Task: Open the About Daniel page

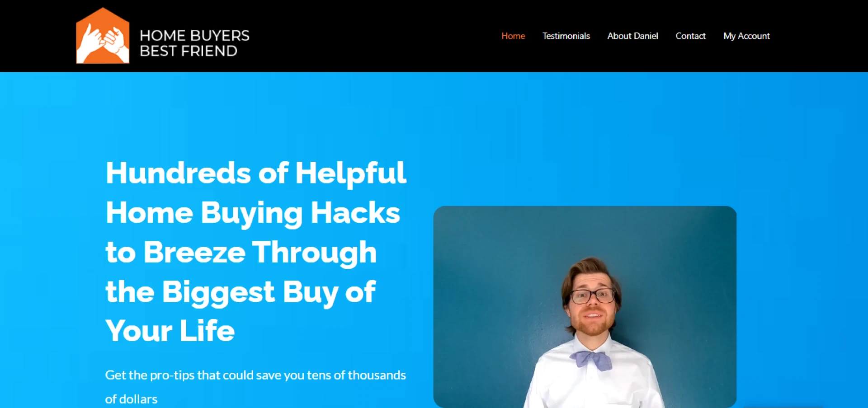Action: 632,36
